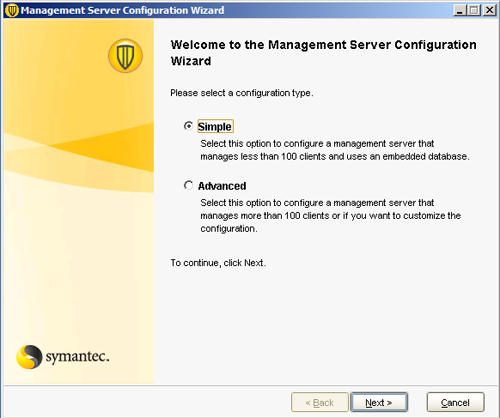Close the wizard window
500x418 pixels.
(489, 10)
